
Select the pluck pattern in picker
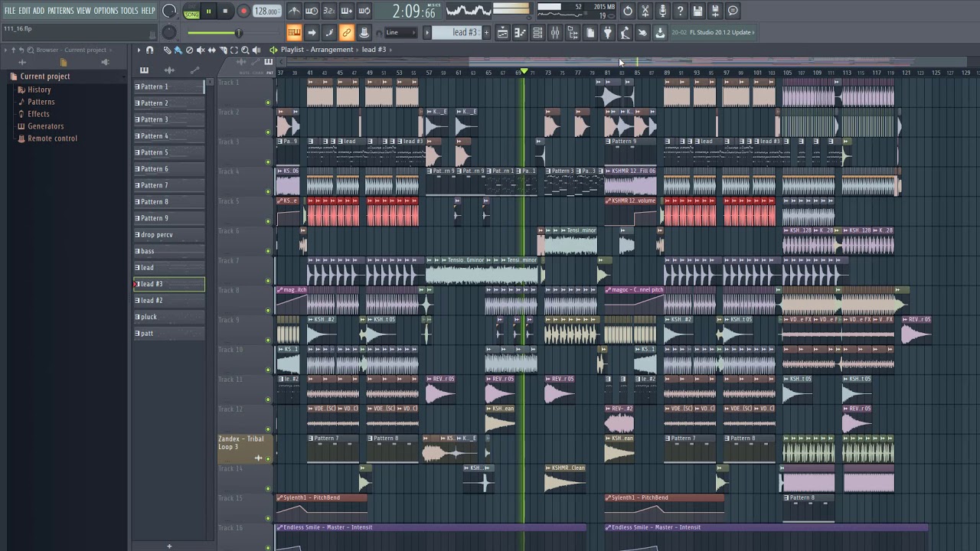169,317
